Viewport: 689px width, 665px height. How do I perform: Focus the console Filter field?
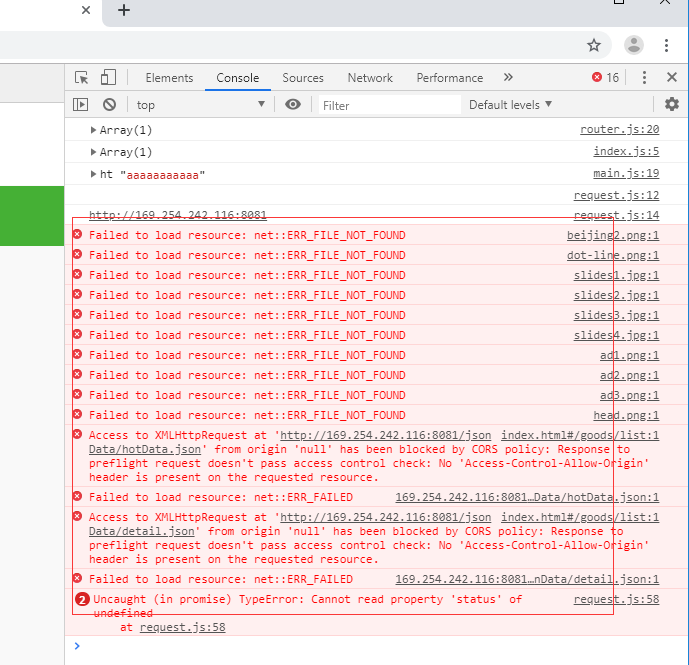(389, 105)
